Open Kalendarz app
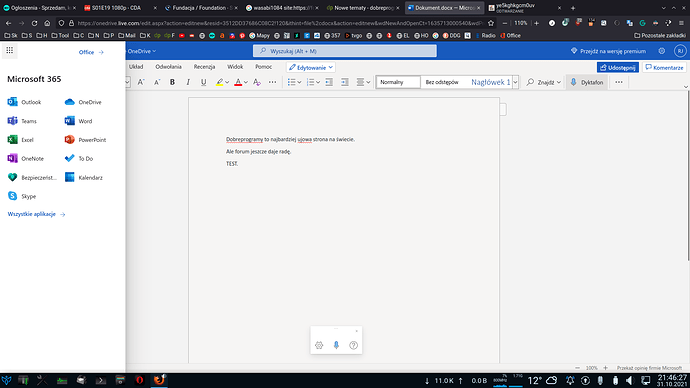 point(84,177)
